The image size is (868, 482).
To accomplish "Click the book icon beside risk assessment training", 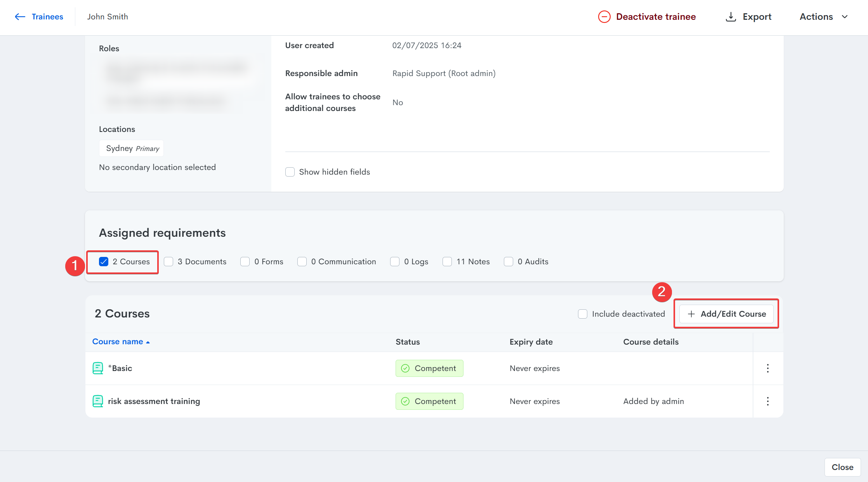I will [98, 401].
